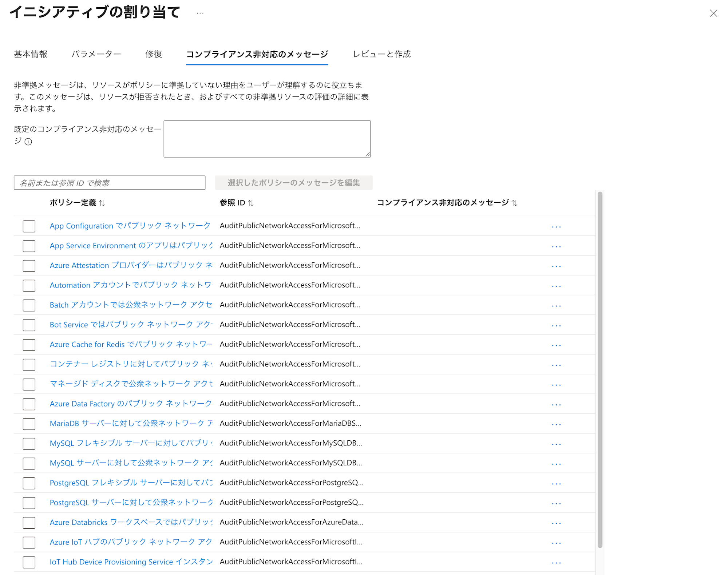This screenshot has width=728, height=575.
Task: Open row menu for Azure Cache for Redis policy
Action: click(x=556, y=345)
